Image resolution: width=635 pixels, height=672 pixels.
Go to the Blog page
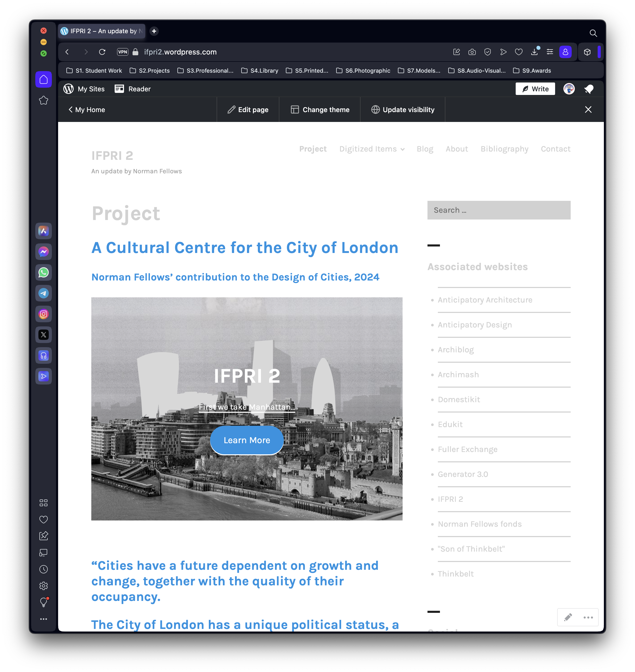pos(425,149)
